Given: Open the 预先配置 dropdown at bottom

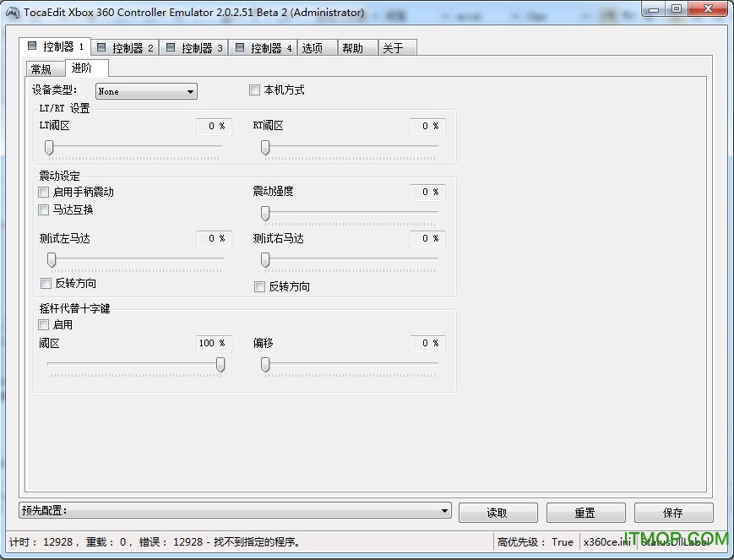Looking at the screenshot, I should (444, 510).
